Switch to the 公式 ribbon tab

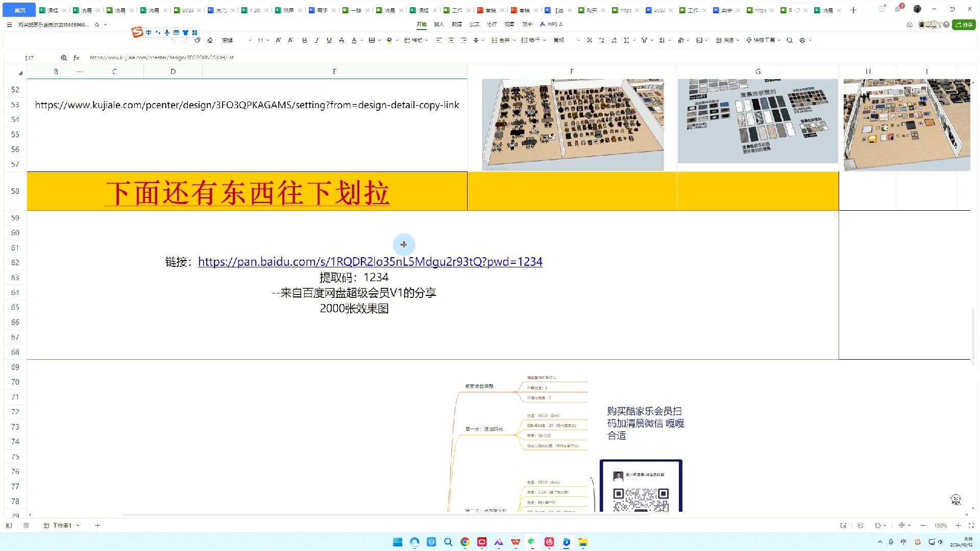tap(474, 24)
